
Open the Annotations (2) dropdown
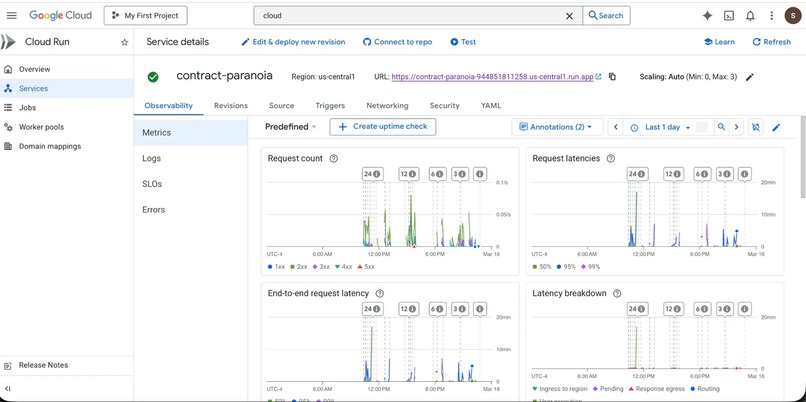click(557, 127)
